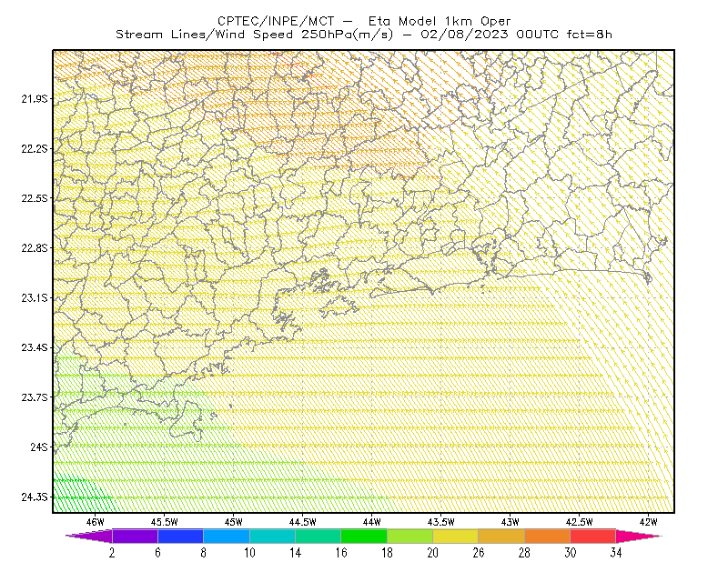Click the 22.5S latitude label
Screen dimensions: 728x562
[35, 198]
